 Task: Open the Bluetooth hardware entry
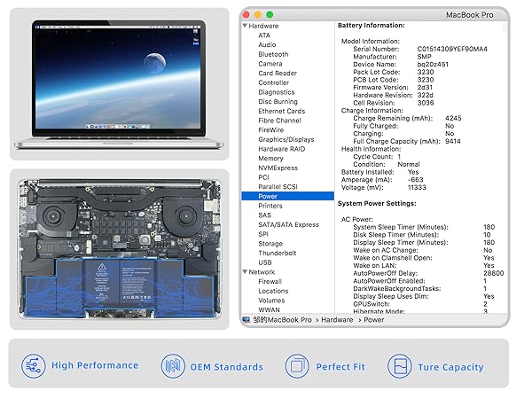(273, 54)
